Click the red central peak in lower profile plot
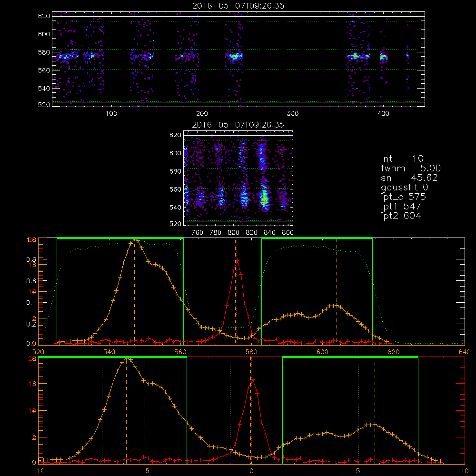 coord(252,379)
